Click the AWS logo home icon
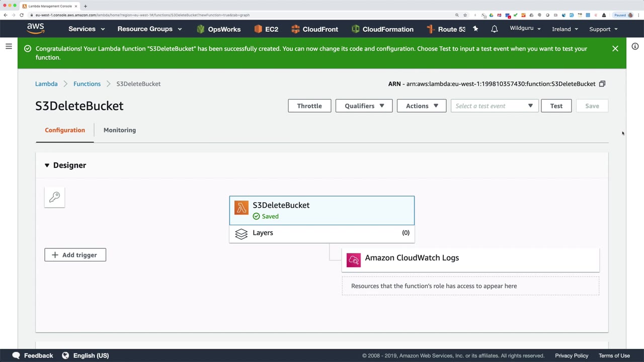644x362 pixels. coord(36,29)
